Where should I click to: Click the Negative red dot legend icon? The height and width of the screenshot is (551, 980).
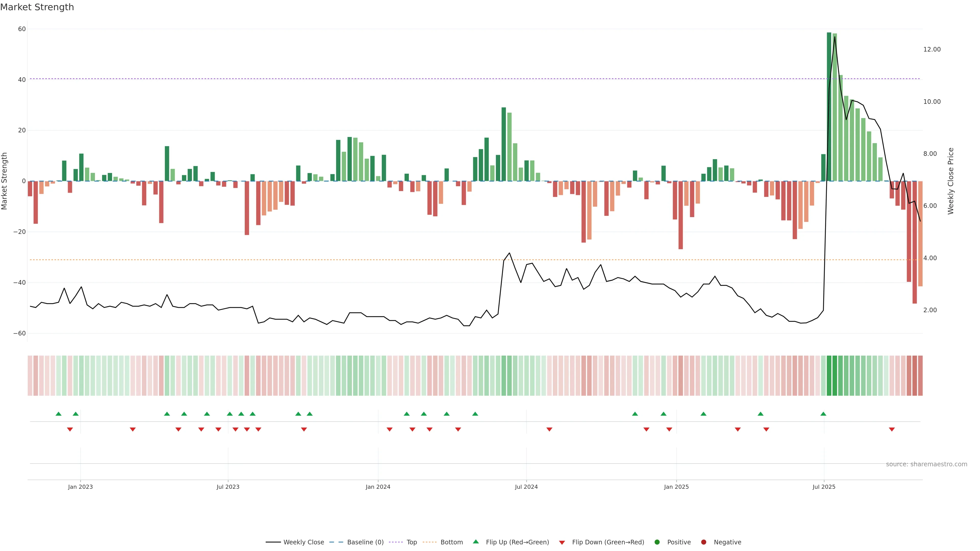coord(703,542)
